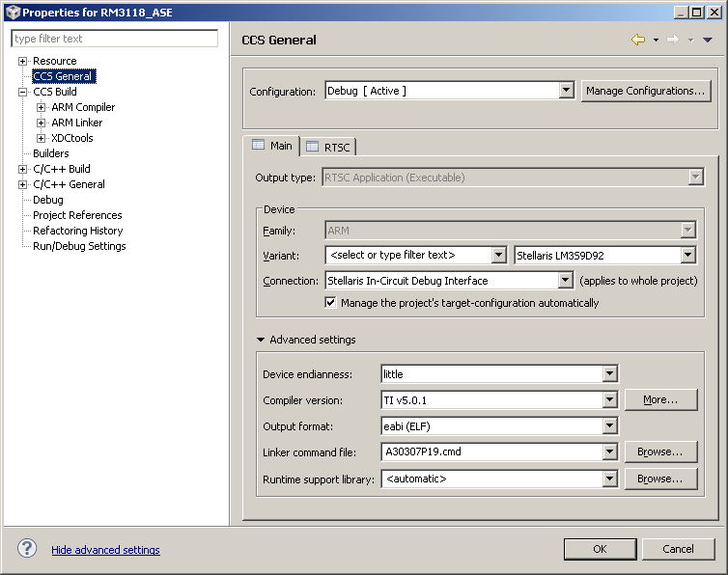
Task: Open the forward history dropdown arrow
Action: [691, 41]
